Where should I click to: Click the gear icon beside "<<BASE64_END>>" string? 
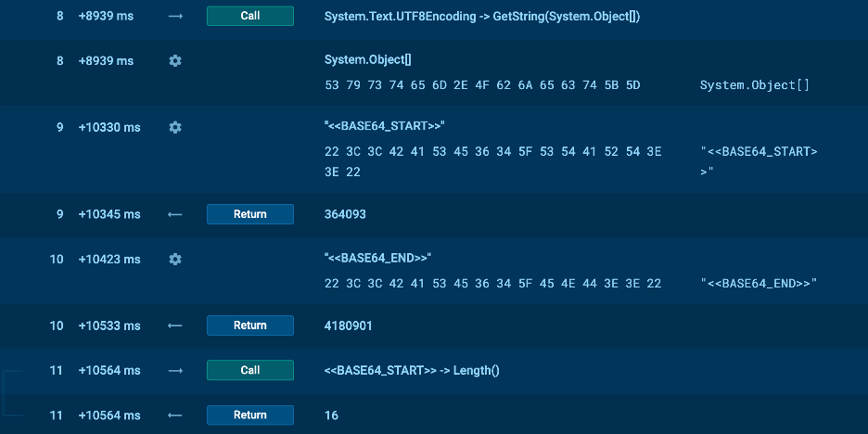175,259
